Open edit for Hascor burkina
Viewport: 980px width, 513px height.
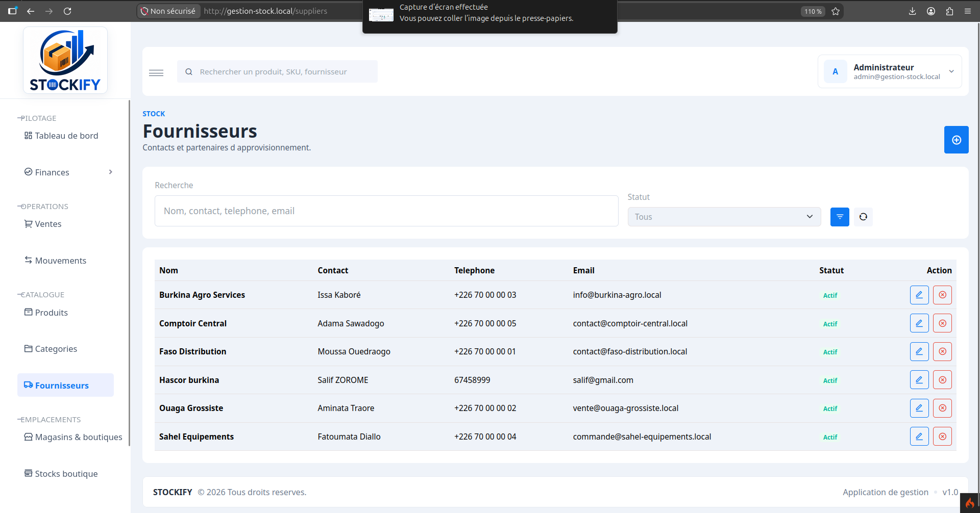919,380
